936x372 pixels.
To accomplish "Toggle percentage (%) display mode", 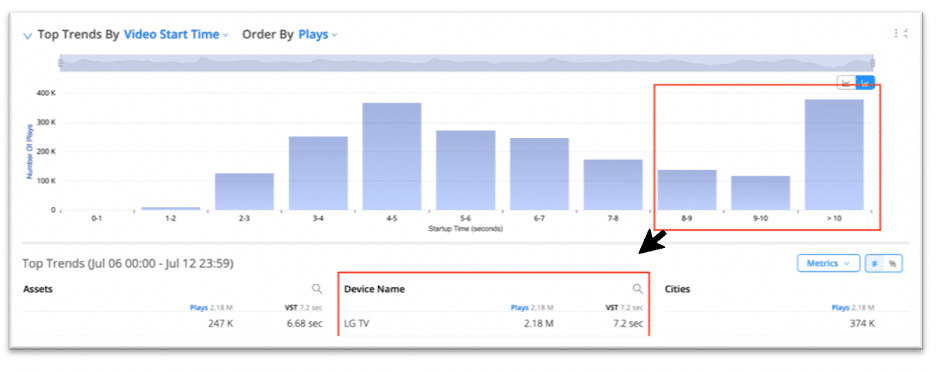I will point(893,263).
